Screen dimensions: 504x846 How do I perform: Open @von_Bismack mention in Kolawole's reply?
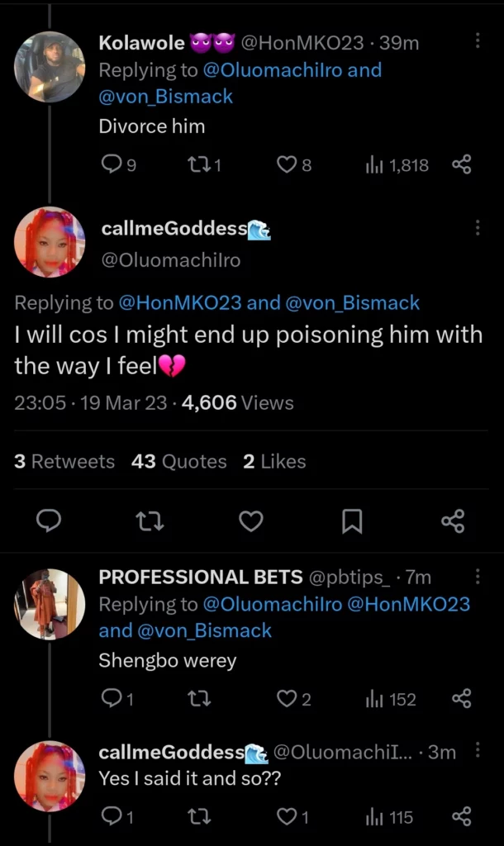pyautogui.click(x=166, y=96)
